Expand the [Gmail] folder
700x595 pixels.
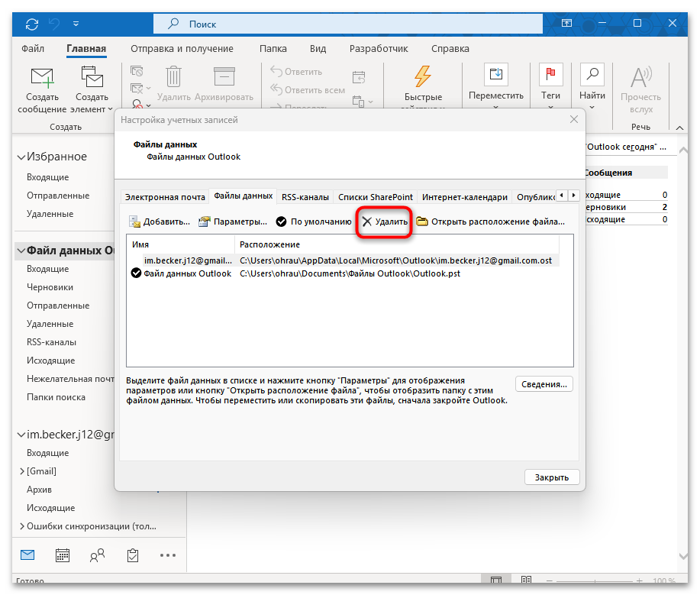coord(22,471)
